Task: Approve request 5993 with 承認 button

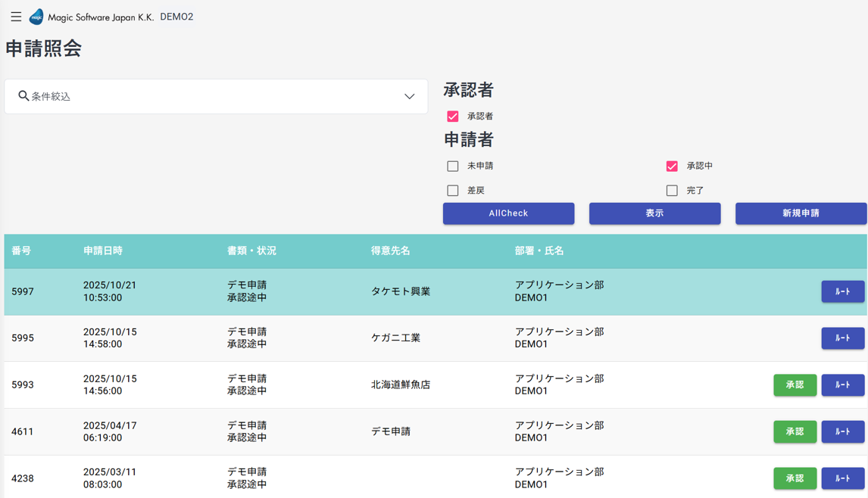Action: coord(795,385)
